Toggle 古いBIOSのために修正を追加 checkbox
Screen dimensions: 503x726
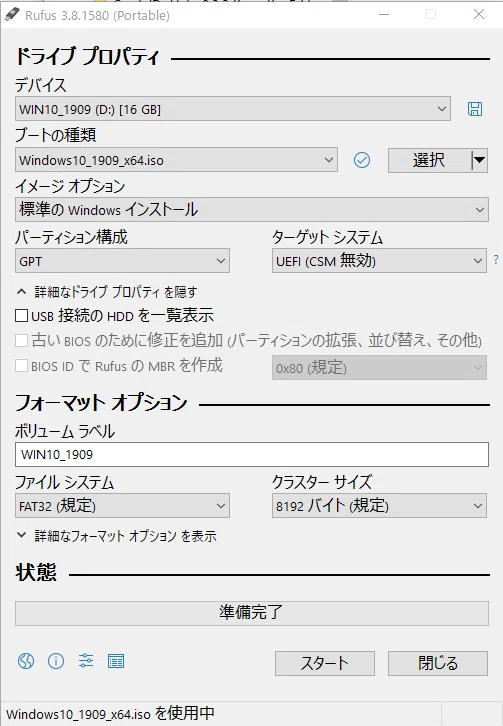coord(21,341)
